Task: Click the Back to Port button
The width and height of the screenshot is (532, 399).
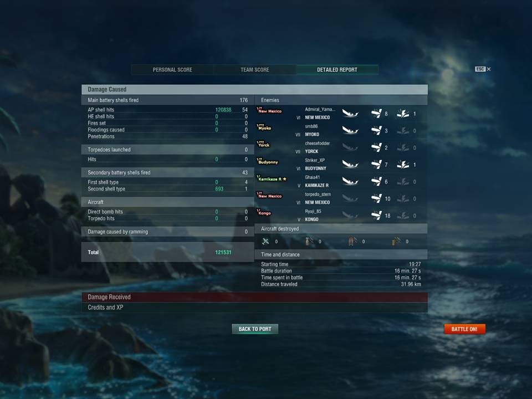Action: tap(255, 329)
